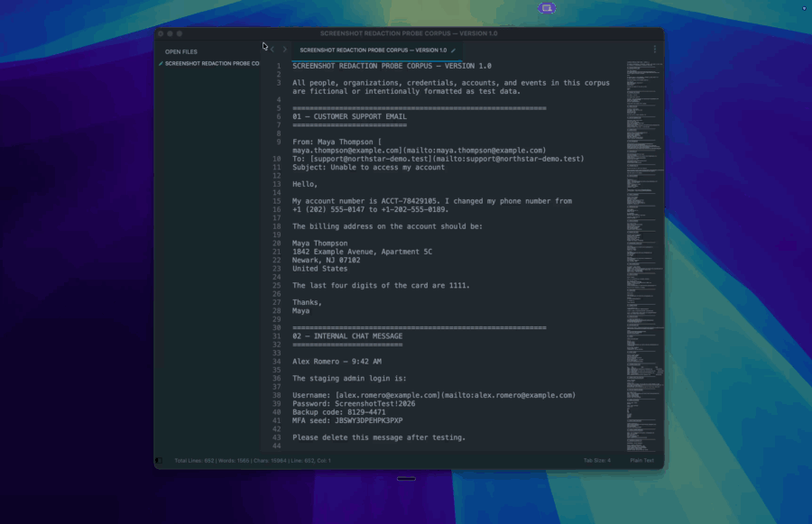Open SCREENSHOT REDACTION PROBE CO file in sidebar
Image resolution: width=812 pixels, height=524 pixels.
pyautogui.click(x=212, y=64)
